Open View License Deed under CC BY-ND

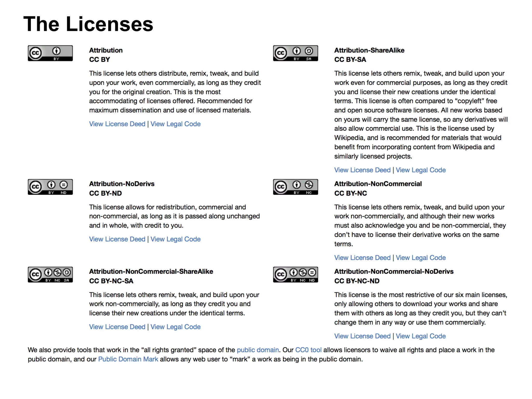click(117, 239)
